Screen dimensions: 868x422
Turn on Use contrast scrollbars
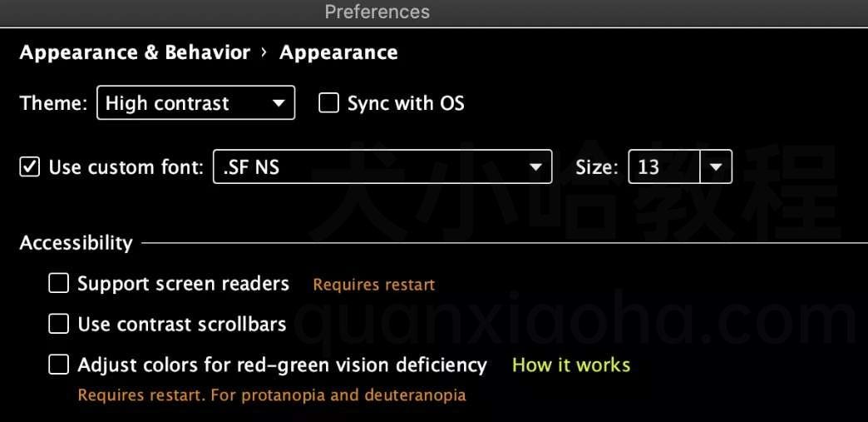pyautogui.click(x=59, y=324)
